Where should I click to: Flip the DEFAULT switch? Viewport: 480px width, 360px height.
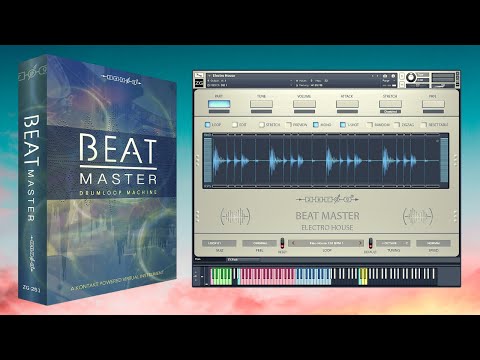pos(370,243)
